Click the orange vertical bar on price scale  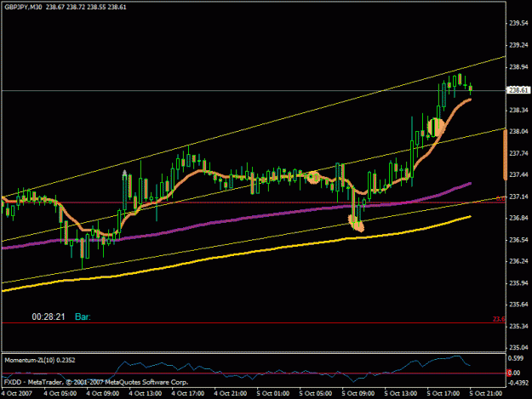point(505,155)
